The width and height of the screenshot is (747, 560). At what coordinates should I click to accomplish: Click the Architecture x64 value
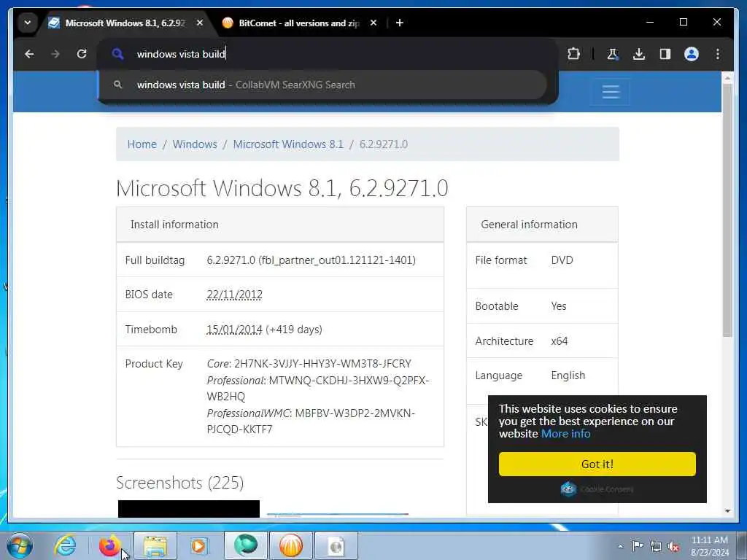[x=560, y=341]
